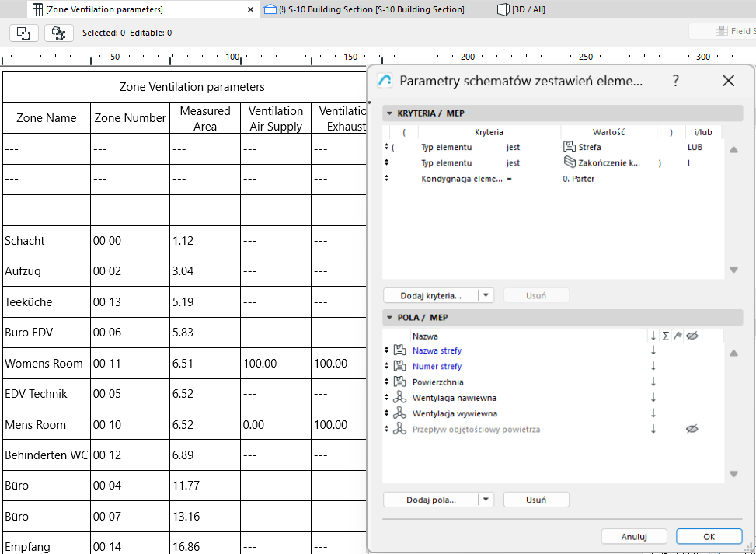Image resolution: width=756 pixels, height=554 pixels.
Task: Dismiss the dialog with Anuluj
Action: tap(634, 536)
